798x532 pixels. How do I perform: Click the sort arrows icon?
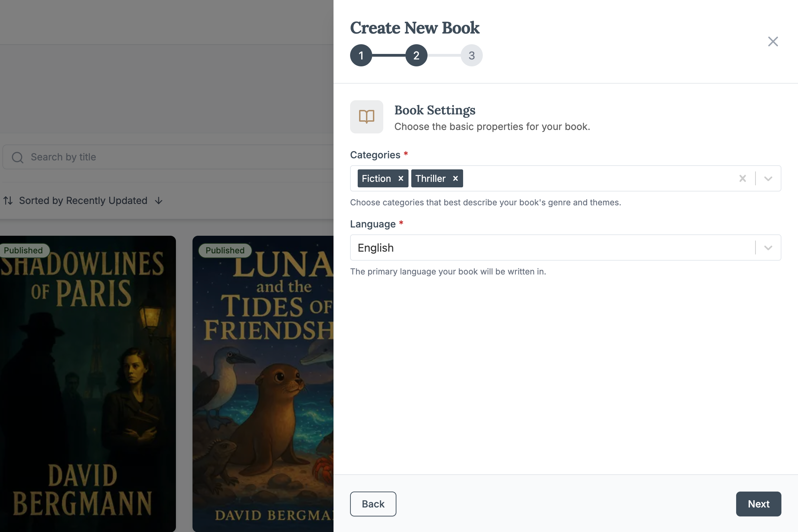[x=8, y=200]
